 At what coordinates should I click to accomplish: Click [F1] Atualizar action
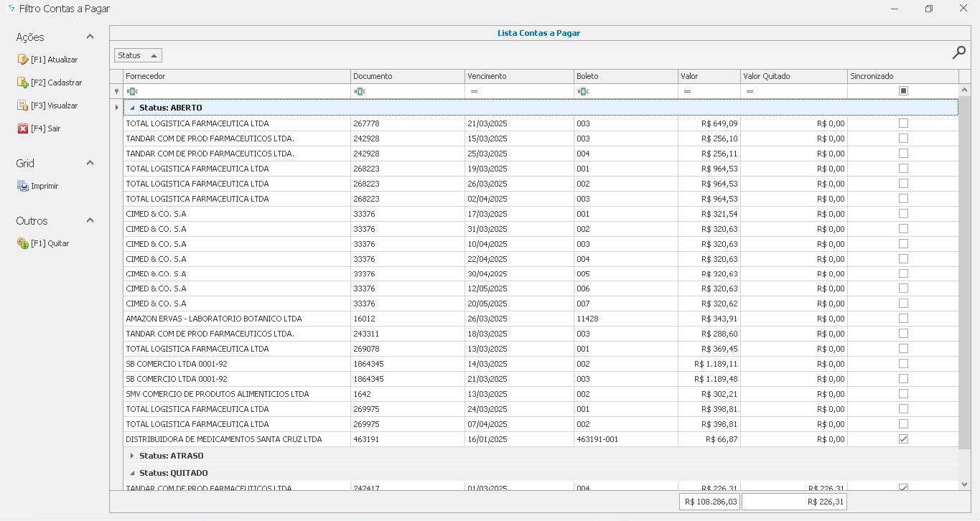click(54, 60)
